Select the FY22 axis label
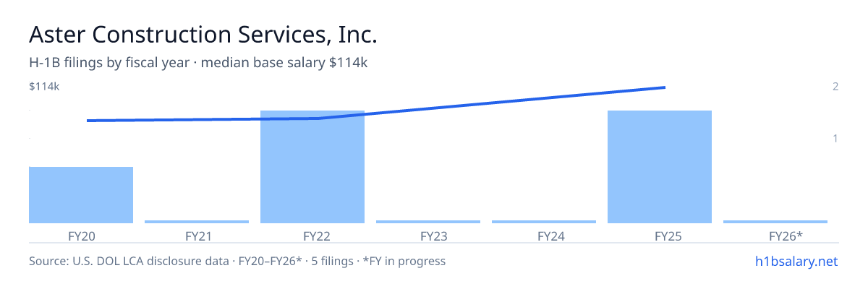This screenshot has width=868, height=289. (x=312, y=236)
